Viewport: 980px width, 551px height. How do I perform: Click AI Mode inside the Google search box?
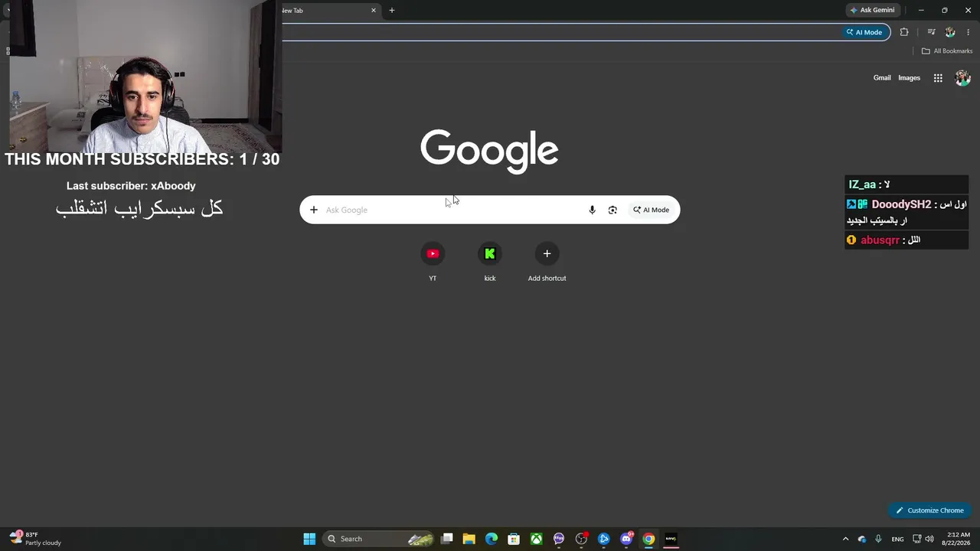[651, 210]
